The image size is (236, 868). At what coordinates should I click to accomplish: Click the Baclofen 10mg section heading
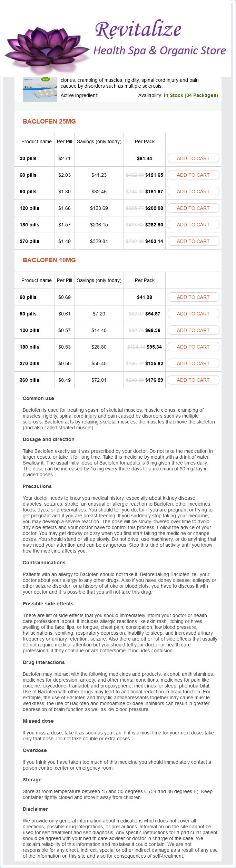point(49,260)
